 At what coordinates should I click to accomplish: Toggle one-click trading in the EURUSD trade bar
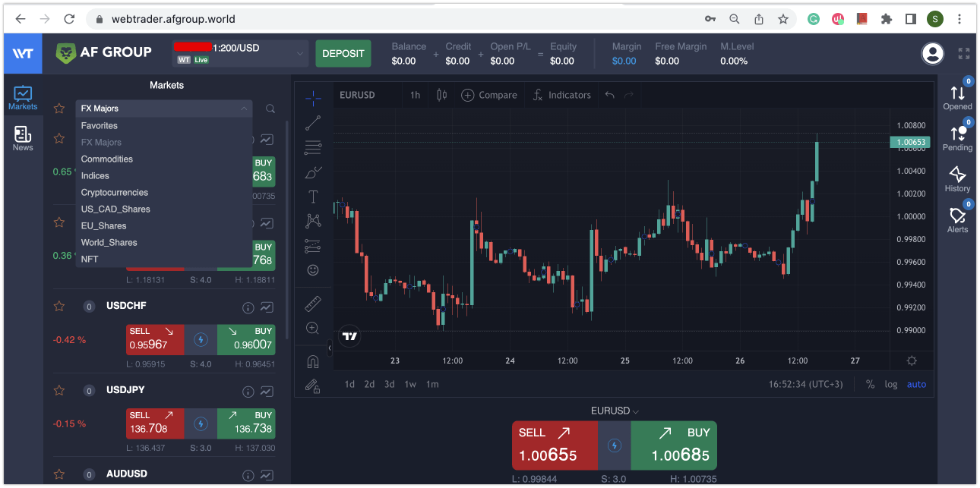[x=615, y=445]
